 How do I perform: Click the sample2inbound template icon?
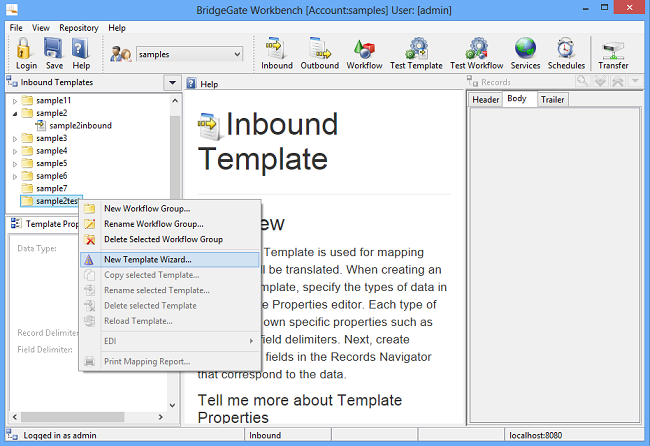(x=40, y=125)
